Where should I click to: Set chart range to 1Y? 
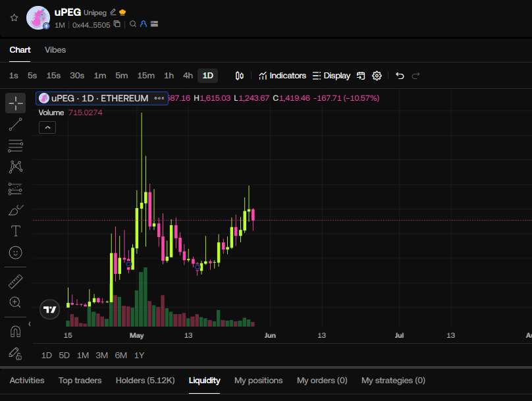(140, 356)
